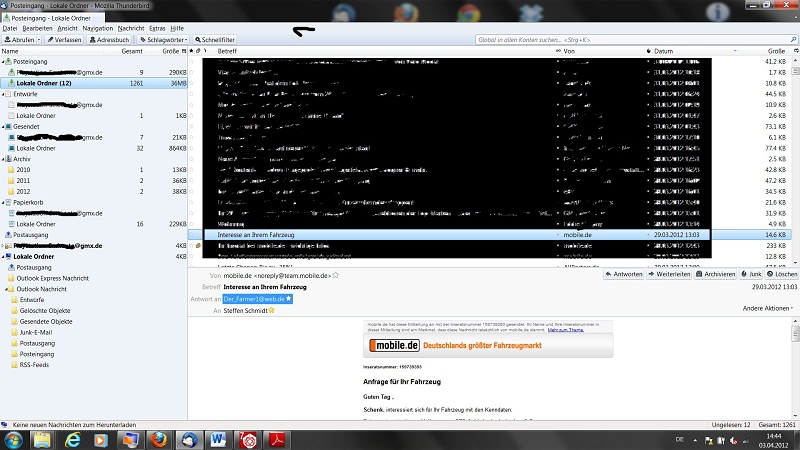800x450 pixels.
Task: Collapse the Papierkorb folder group
Action: tap(3, 203)
